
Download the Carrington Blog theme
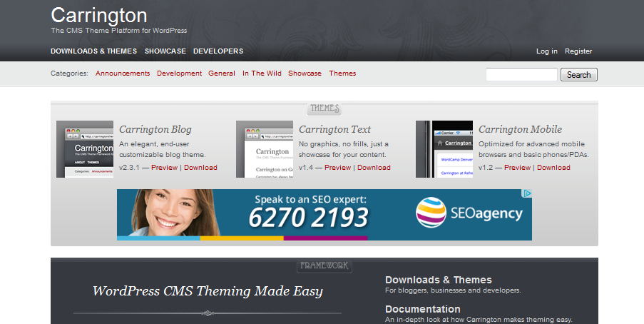[x=200, y=167]
